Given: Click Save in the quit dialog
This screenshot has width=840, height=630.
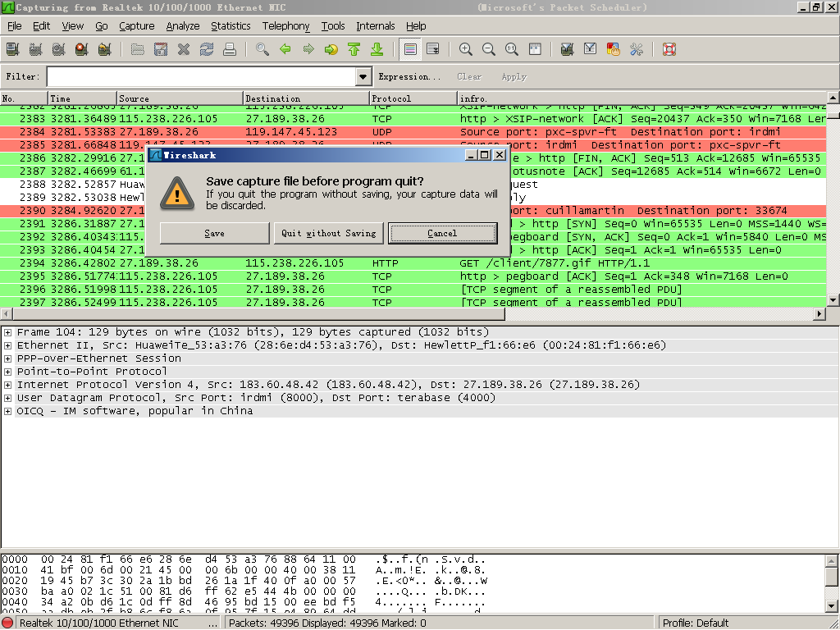Looking at the screenshot, I should point(214,233).
